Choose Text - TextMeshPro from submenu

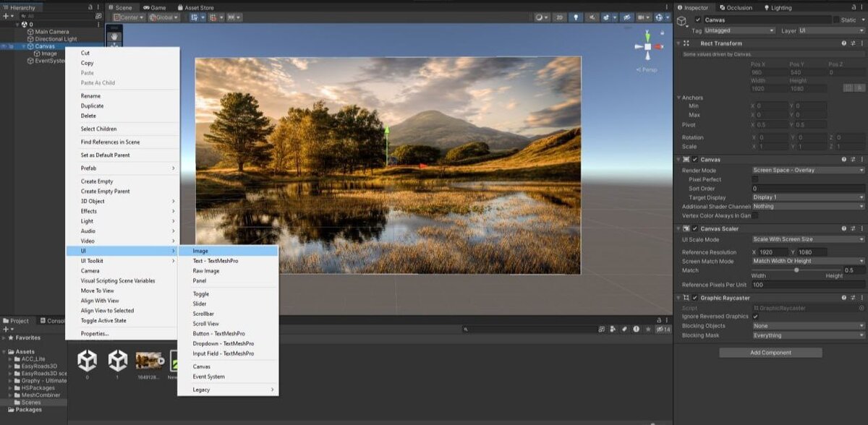(x=228, y=261)
